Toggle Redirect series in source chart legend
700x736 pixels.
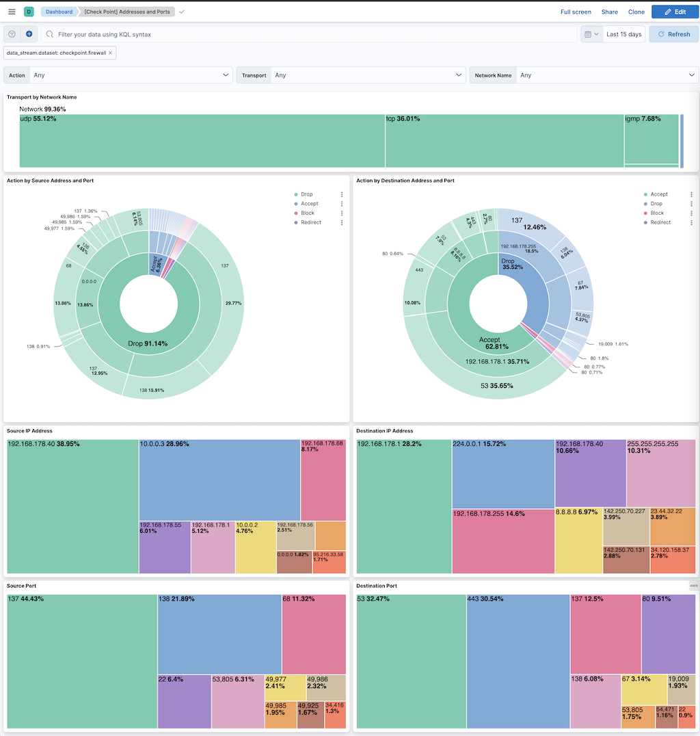[x=310, y=222]
